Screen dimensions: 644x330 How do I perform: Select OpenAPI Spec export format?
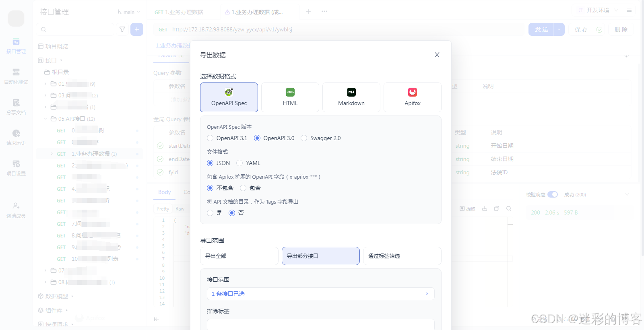[229, 97]
